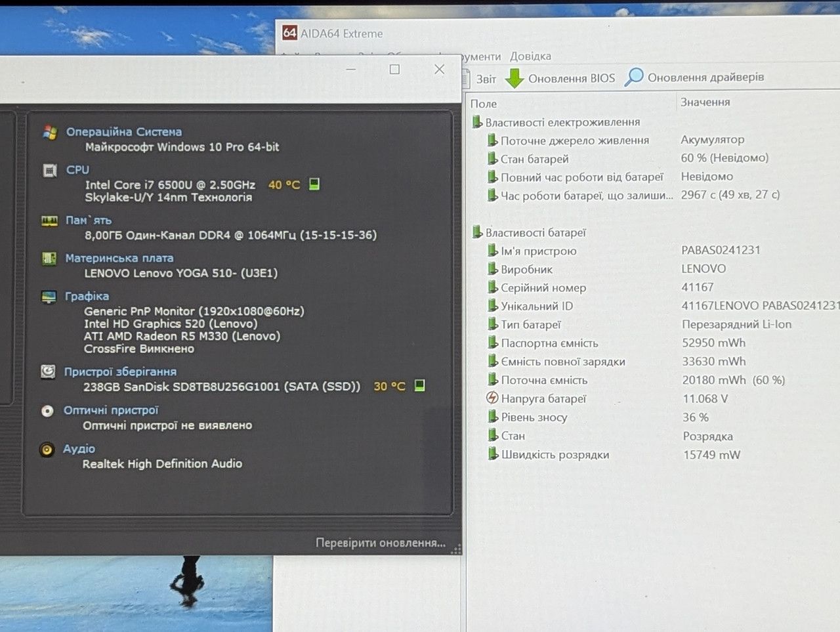Click the AIDA64 Extreme app icon
The height and width of the screenshot is (632, 840).
(289, 33)
